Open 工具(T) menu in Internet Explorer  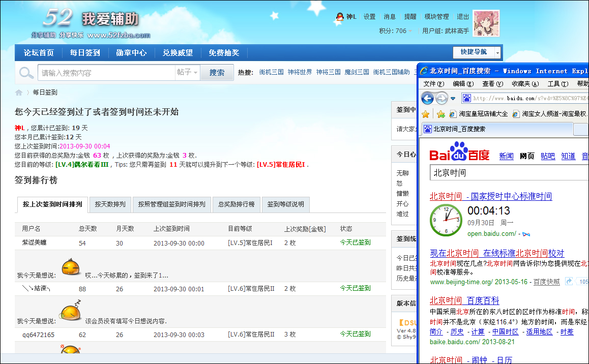557,84
